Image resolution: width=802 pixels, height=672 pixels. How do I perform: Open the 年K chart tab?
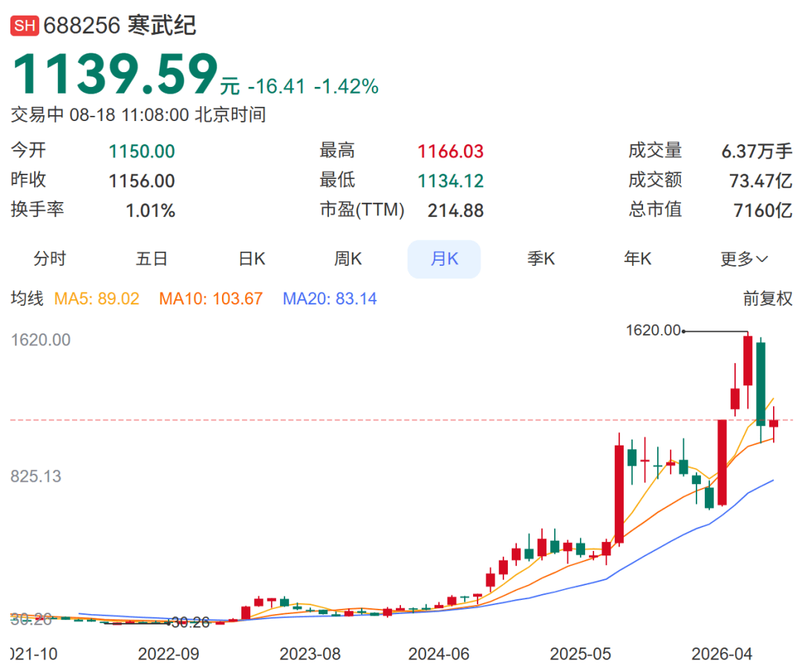coord(637,259)
